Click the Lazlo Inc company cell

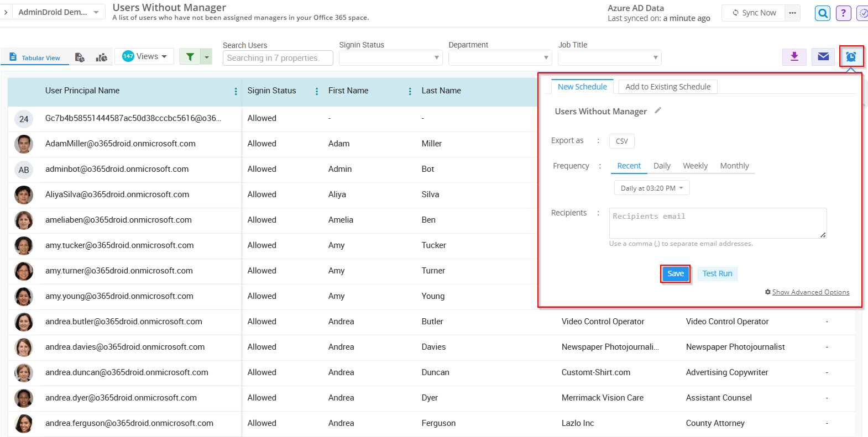[x=578, y=423]
